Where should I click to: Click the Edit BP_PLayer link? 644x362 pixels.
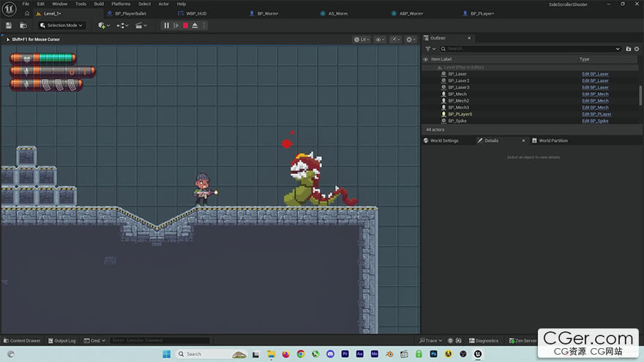point(596,115)
